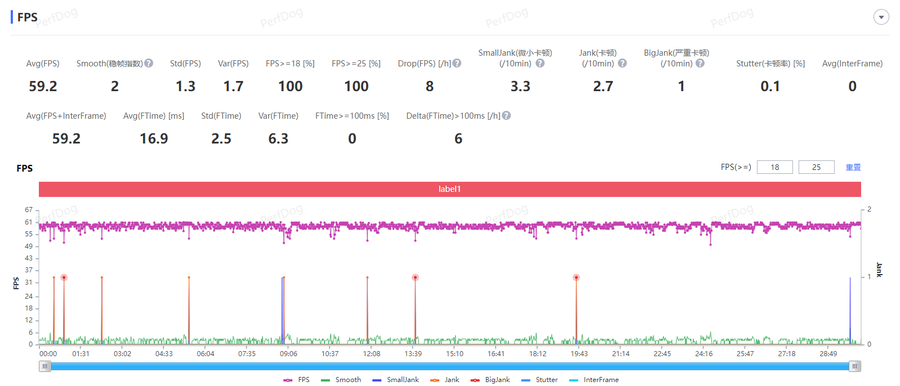Select the red label1 bar
Image resolution: width=900 pixels, height=386 pixels.
click(x=450, y=188)
